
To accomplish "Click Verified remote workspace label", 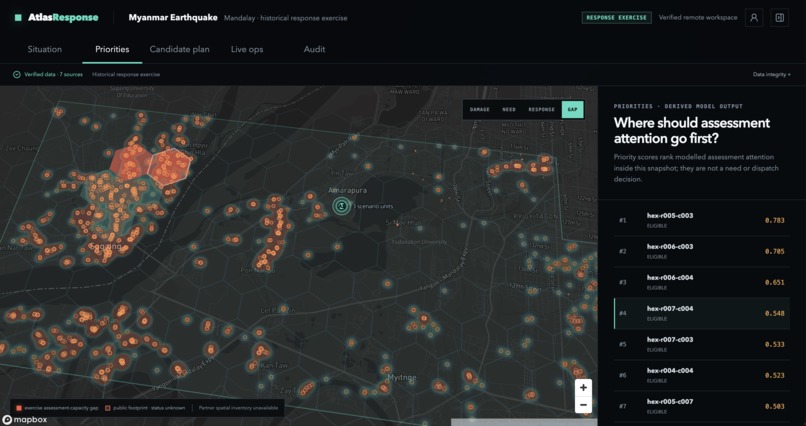I will [698, 17].
